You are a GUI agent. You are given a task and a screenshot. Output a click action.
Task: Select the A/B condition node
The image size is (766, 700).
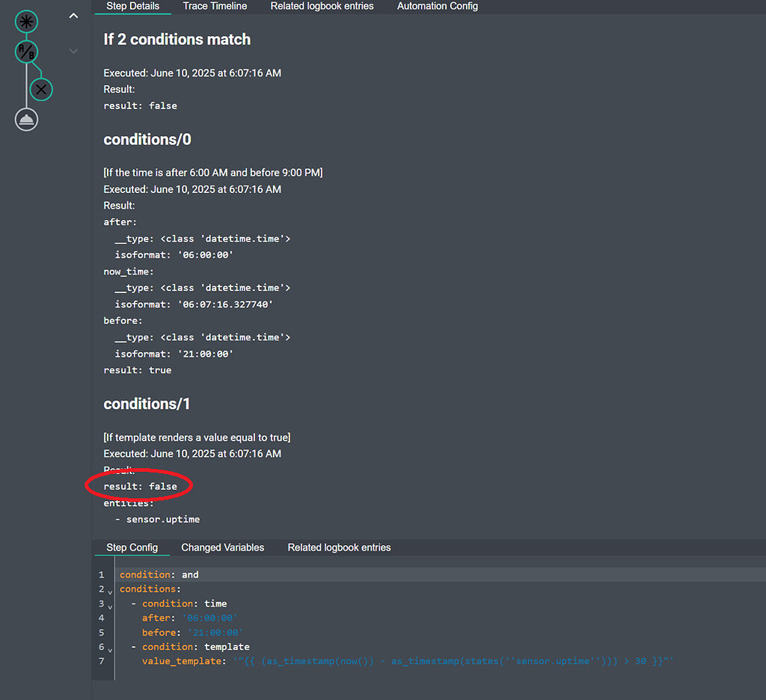26,52
